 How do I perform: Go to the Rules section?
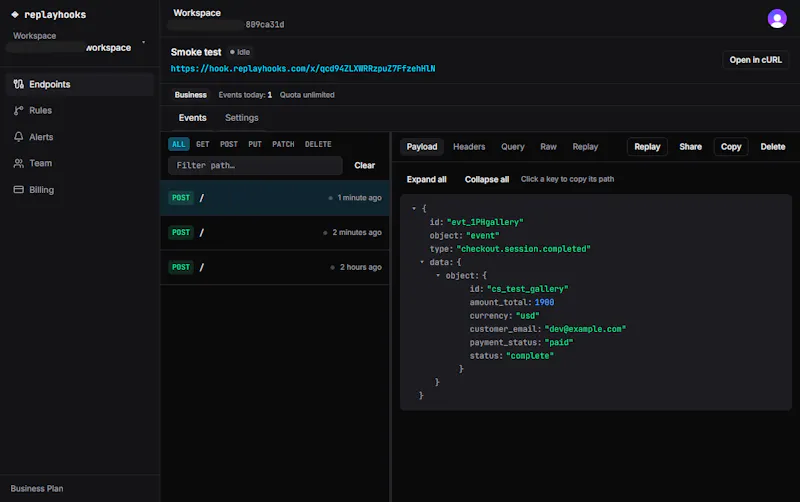pos(80,110)
